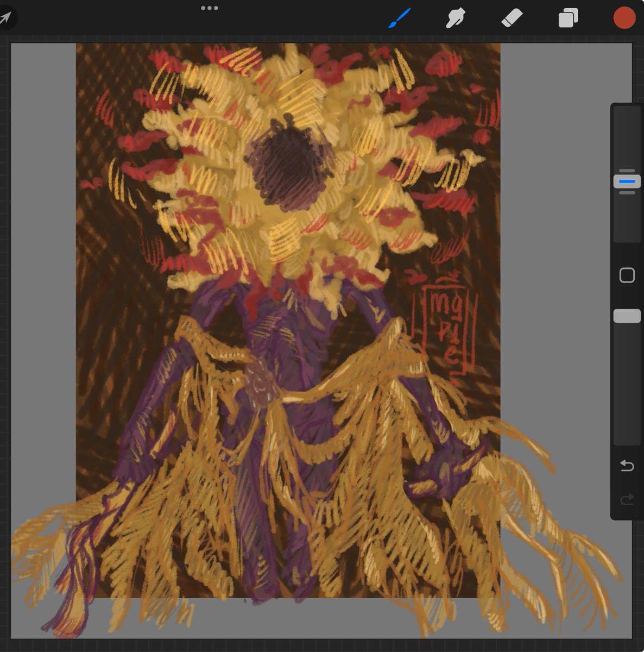Select the Eraser tool
The width and height of the screenshot is (644, 652).
coord(512,18)
